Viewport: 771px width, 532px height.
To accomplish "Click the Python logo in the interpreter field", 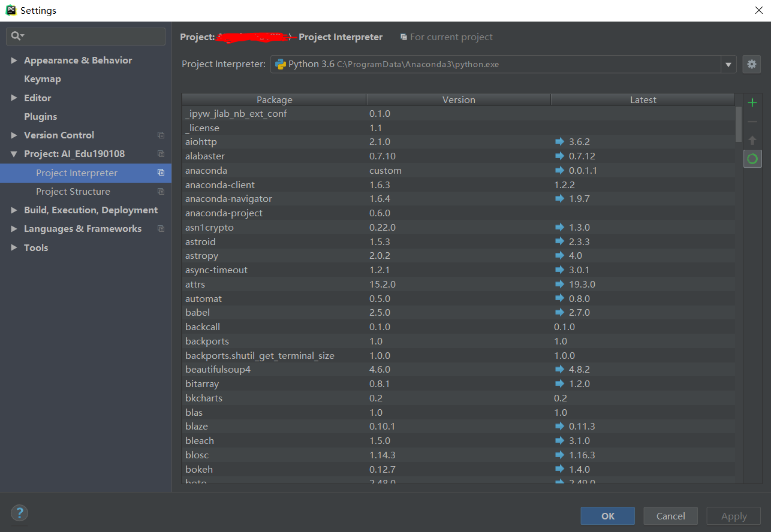I will point(279,64).
